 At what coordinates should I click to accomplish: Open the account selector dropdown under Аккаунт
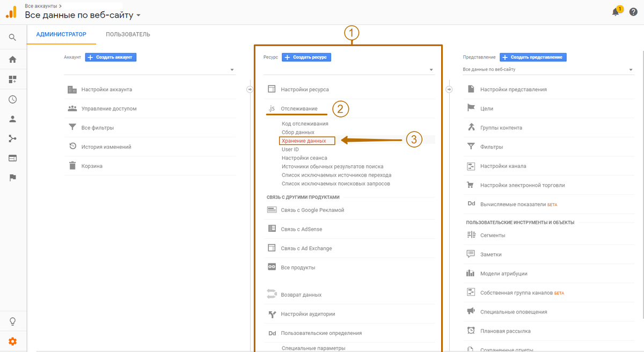coord(149,69)
